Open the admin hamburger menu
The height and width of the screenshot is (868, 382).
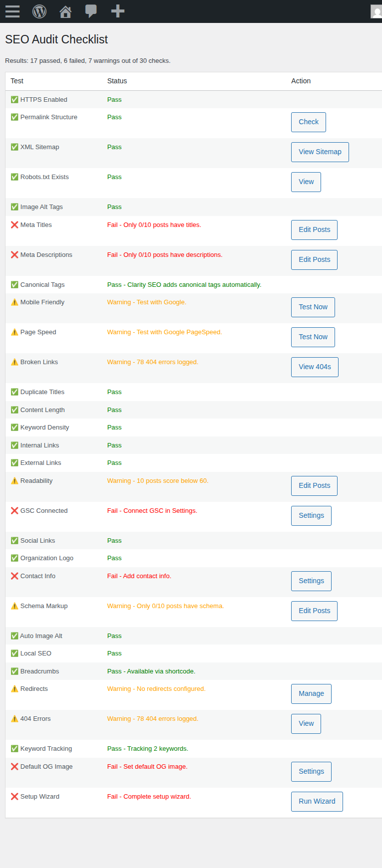click(x=12, y=11)
